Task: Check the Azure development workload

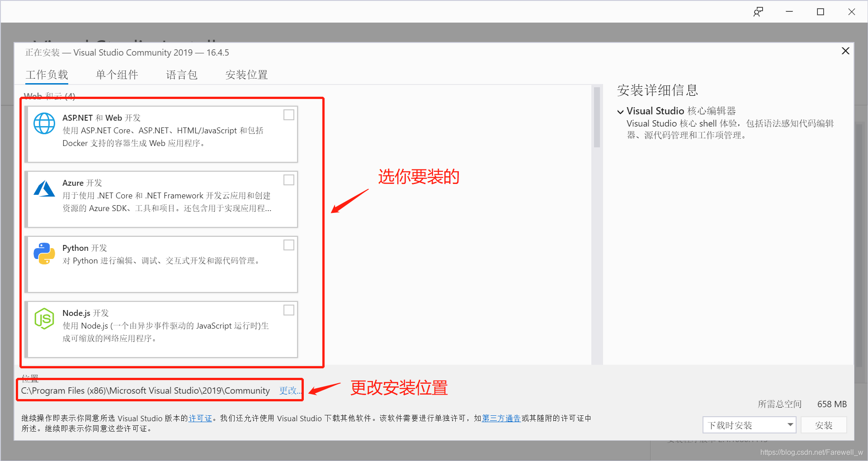Action: (289, 180)
